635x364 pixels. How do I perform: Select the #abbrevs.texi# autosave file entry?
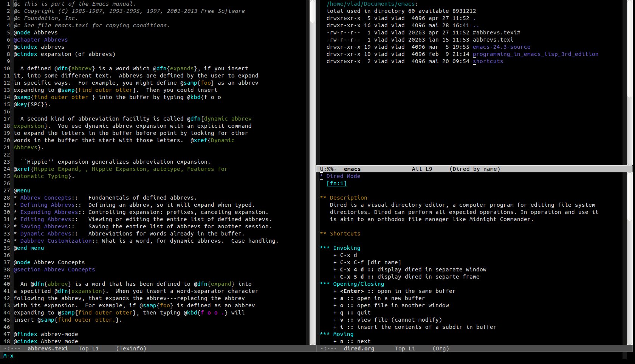[496, 33]
